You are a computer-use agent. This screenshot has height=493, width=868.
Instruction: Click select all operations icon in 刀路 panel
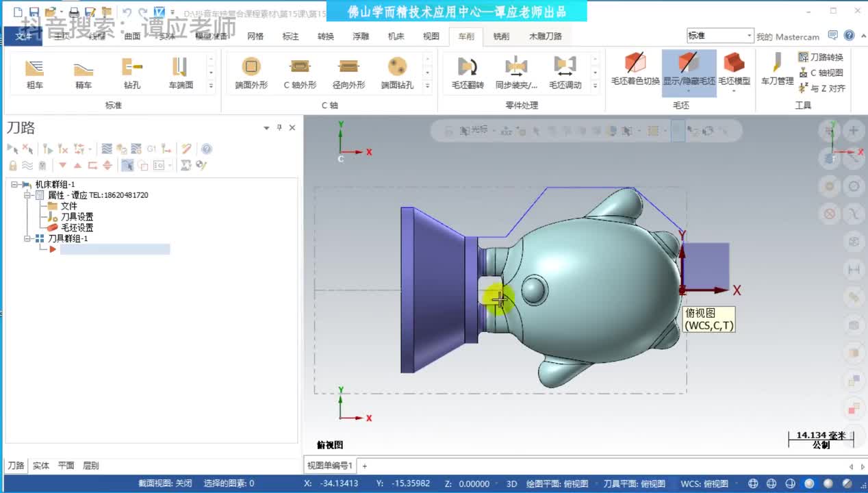pyautogui.click(x=12, y=149)
